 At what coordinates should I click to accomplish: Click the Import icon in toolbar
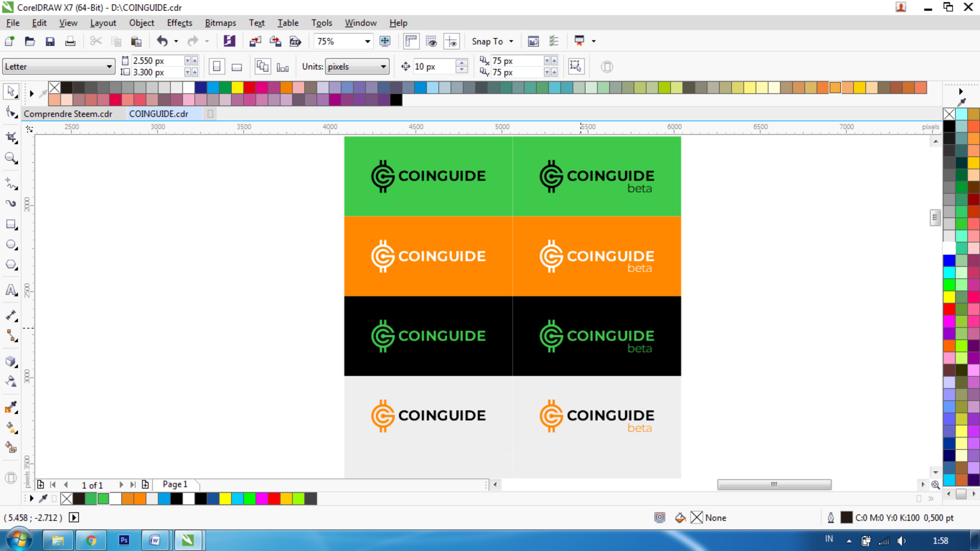[255, 41]
